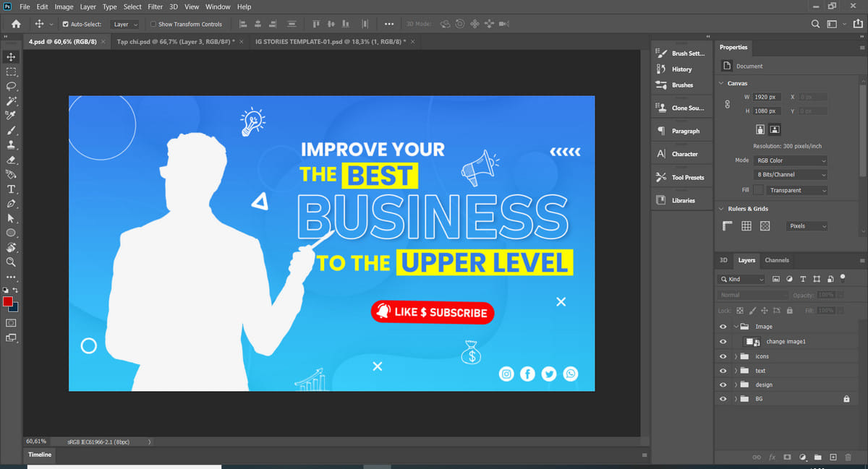Switch to the Channels tab
The height and width of the screenshot is (469, 868).
click(777, 260)
